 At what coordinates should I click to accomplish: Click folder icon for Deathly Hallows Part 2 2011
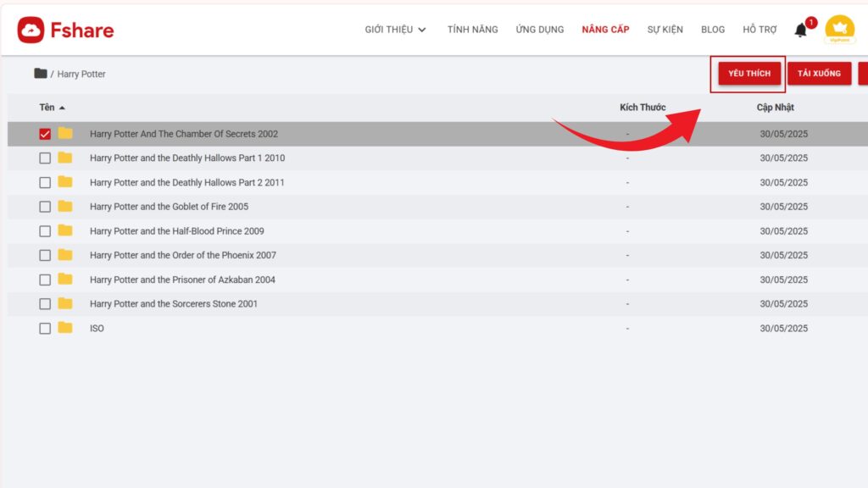pyautogui.click(x=65, y=182)
